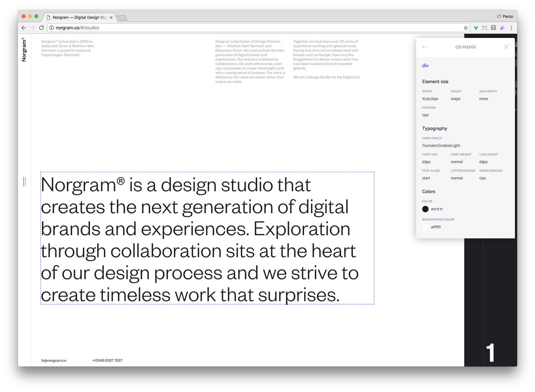Click the 'Norgram is the fusion' paragraph

pyautogui.click(x=250, y=62)
